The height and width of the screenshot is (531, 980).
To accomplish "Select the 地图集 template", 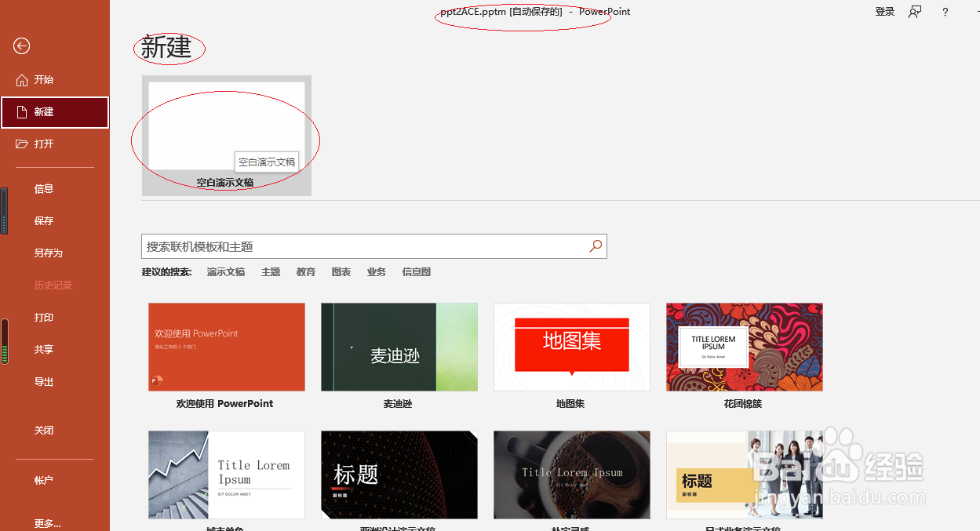I will tap(572, 347).
